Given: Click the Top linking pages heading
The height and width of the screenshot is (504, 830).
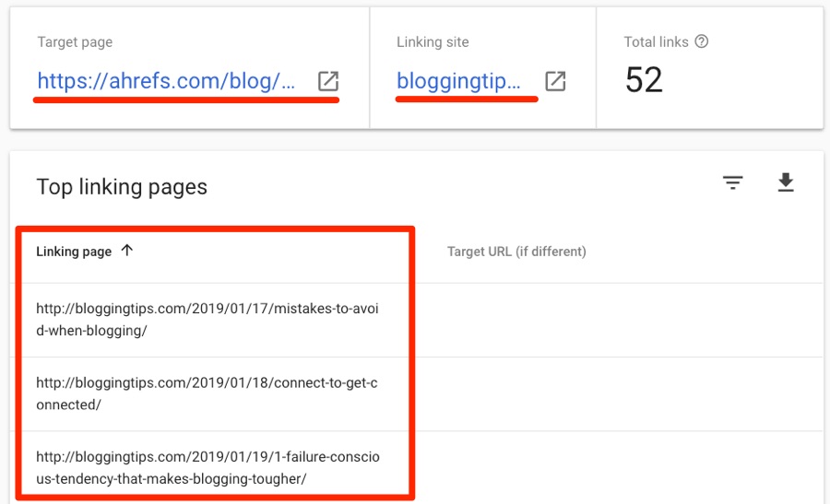Looking at the screenshot, I should pyautogui.click(x=122, y=187).
